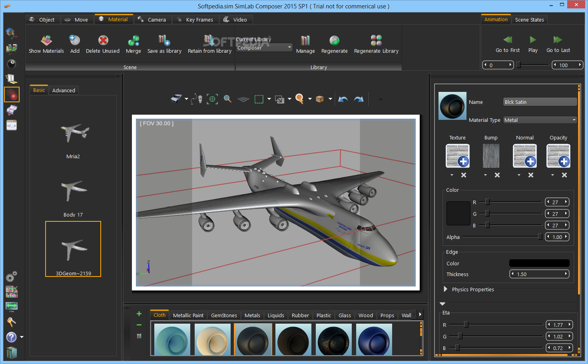
Task: Switch to the Camera tab
Action: pyautogui.click(x=153, y=20)
